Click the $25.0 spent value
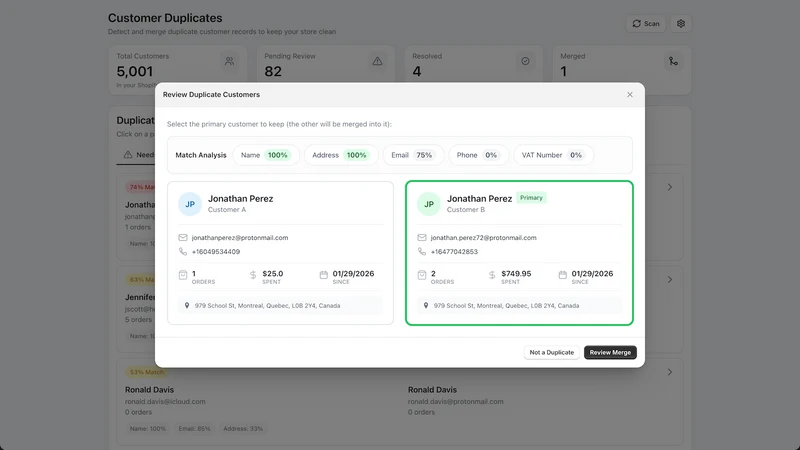This screenshot has width=800, height=450. (x=272, y=273)
